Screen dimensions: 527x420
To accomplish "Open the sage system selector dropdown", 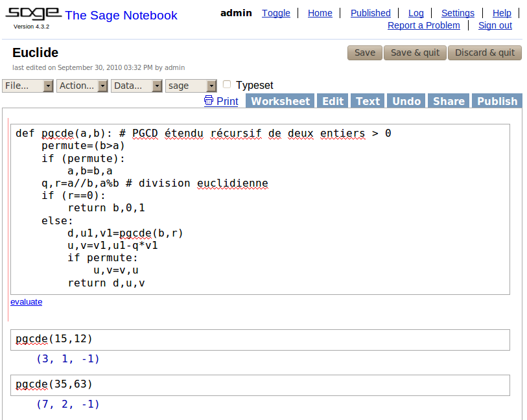I will (x=191, y=86).
